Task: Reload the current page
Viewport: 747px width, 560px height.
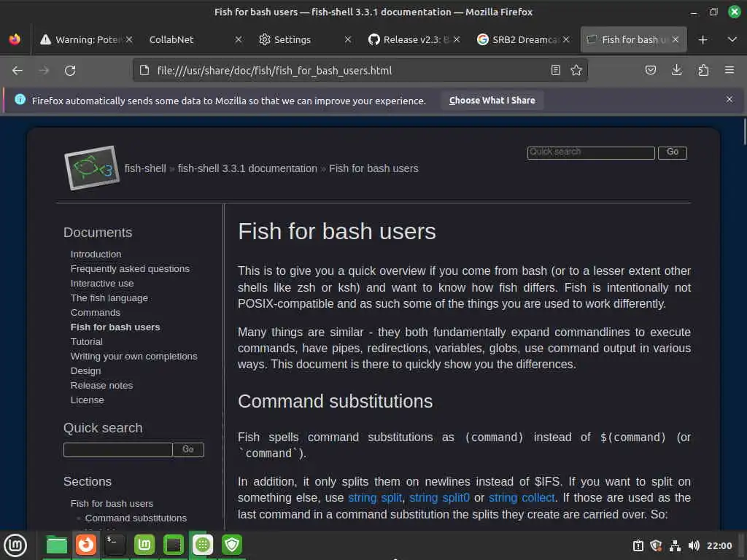Action: [70, 71]
